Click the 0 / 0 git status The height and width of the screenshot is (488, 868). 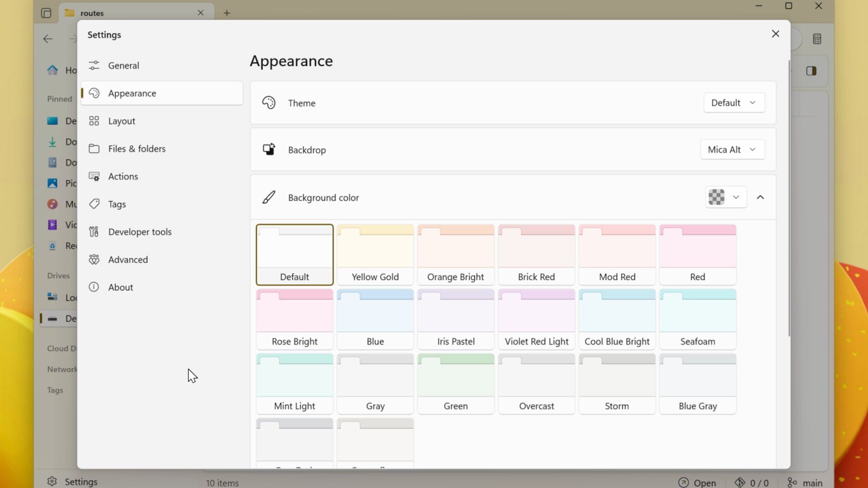[x=751, y=483]
